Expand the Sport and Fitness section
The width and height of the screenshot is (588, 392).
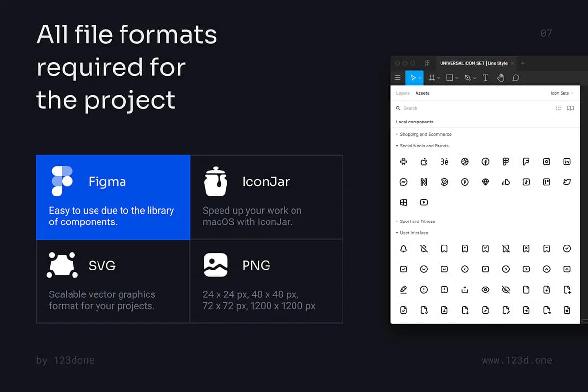pos(416,221)
